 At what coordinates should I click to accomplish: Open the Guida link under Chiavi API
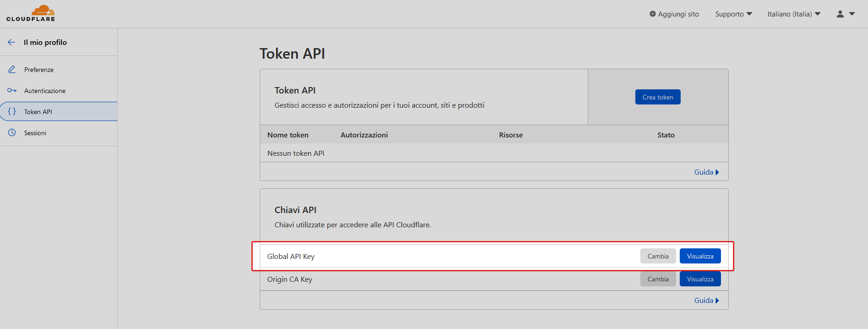click(707, 301)
